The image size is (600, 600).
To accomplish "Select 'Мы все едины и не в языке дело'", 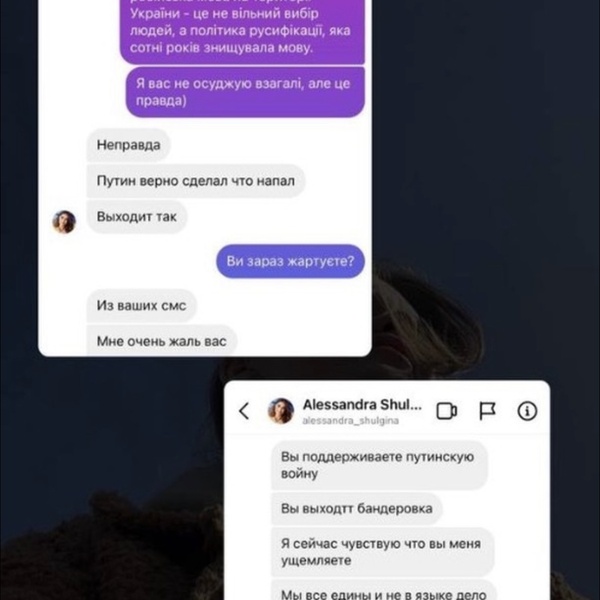I will (384, 591).
